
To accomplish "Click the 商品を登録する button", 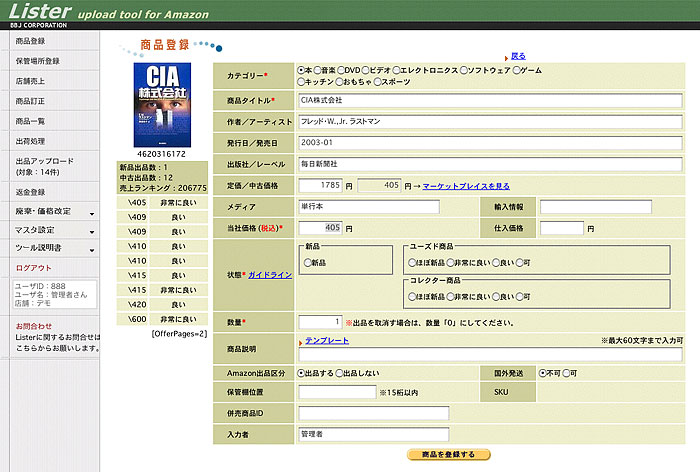I will [449, 455].
